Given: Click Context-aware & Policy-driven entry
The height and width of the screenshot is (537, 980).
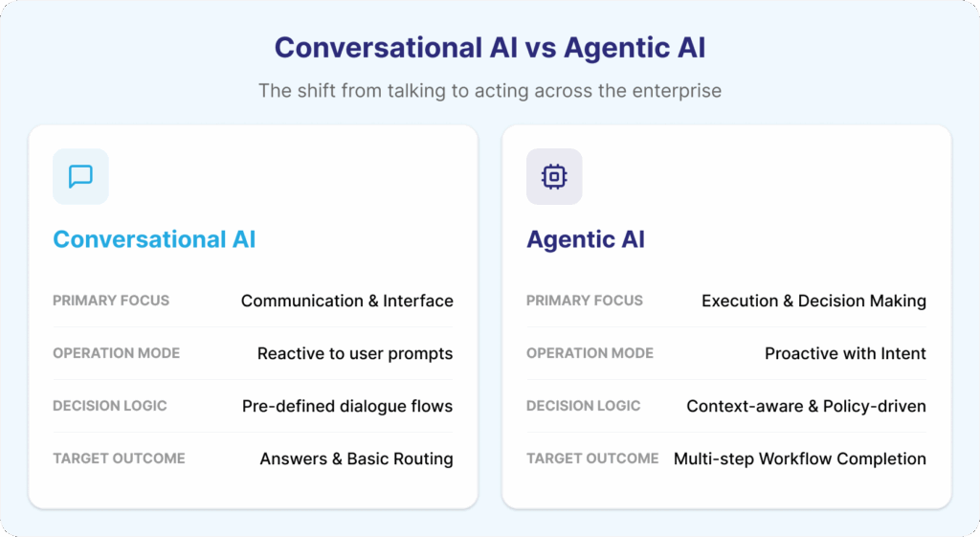Looking at the screenshot, I should (806, 406).
